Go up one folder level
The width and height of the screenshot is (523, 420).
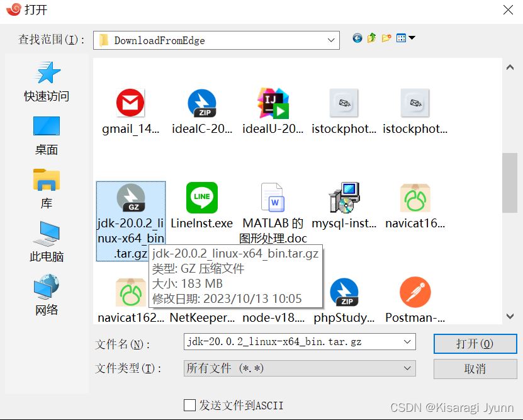(371, 38)
